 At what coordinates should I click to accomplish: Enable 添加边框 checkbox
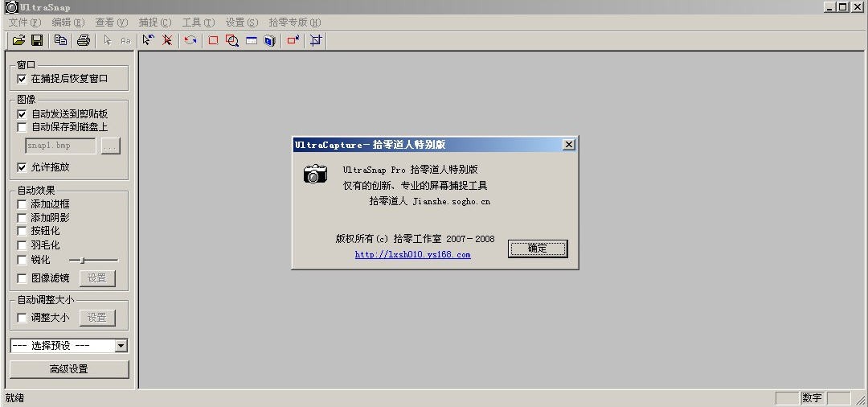click(22, 204)
